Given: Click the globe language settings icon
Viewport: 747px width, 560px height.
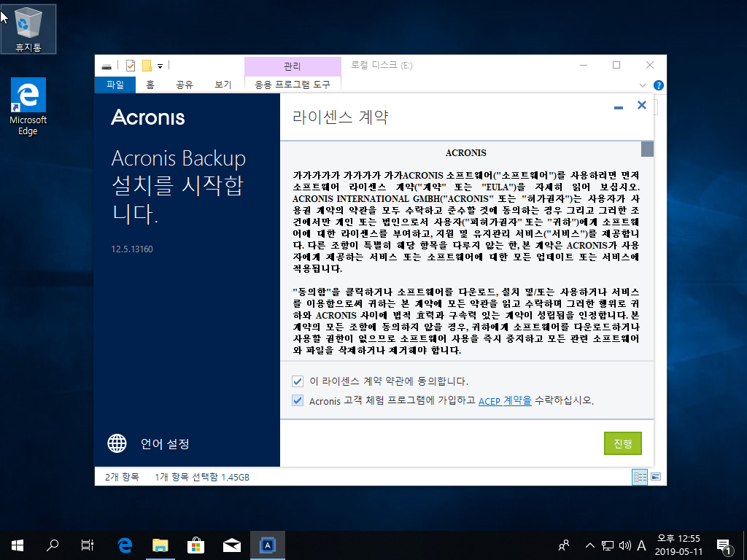Looking at the screenshot, I should pos(117,443).
